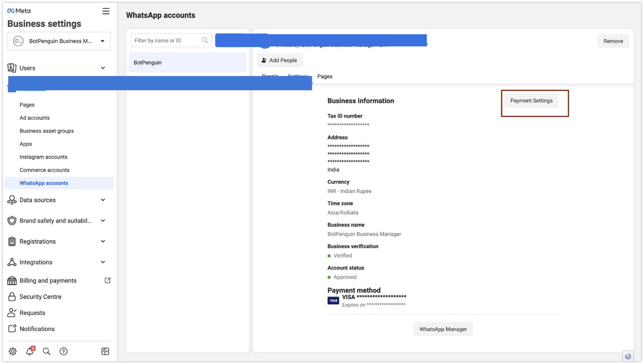Click the Notifications icon in sidebar
644x364 pixels.
pos(12,328)
